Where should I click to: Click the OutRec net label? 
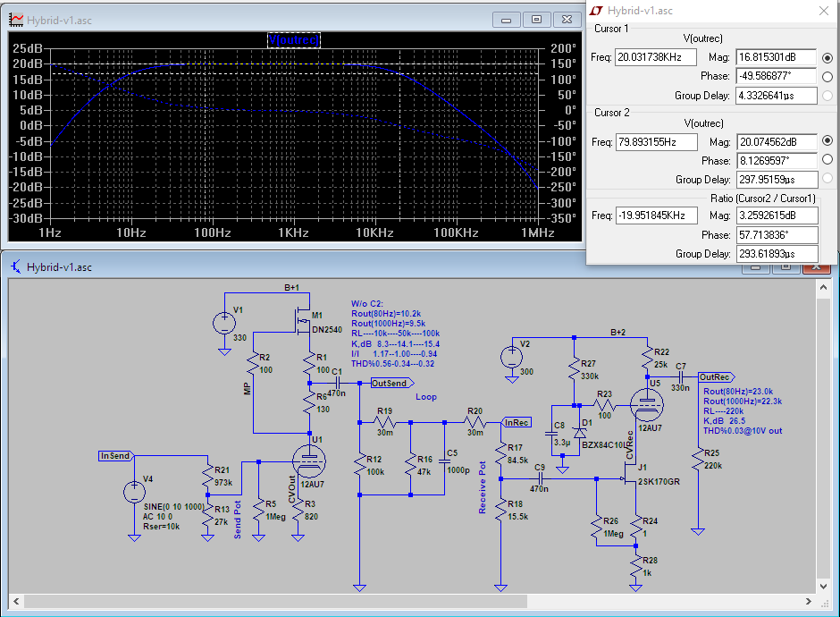[715, 377]
